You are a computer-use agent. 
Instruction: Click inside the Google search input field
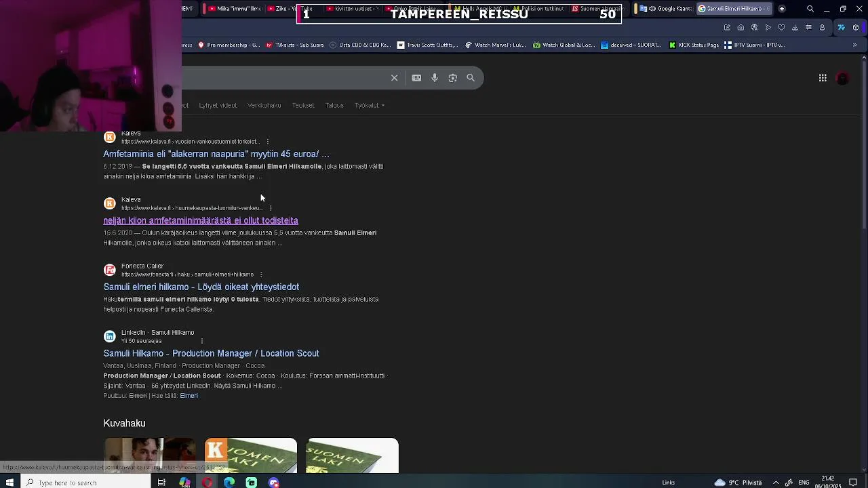coord(281,78)
